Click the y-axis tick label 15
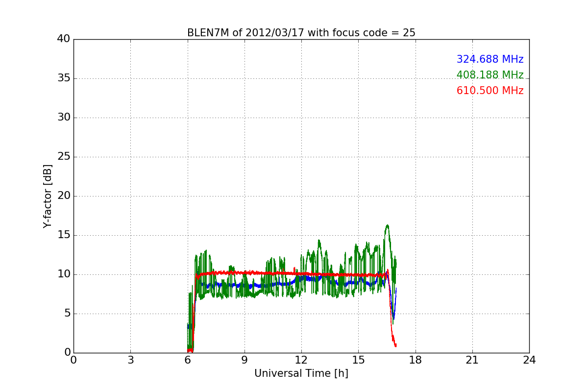Screen dimensions: 588x392 click(64, 235)
